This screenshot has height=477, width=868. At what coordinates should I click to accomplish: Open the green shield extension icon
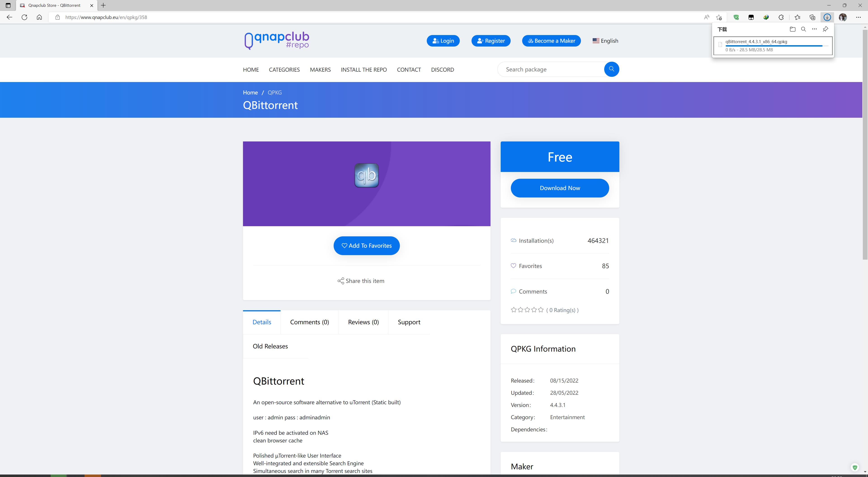736,17
